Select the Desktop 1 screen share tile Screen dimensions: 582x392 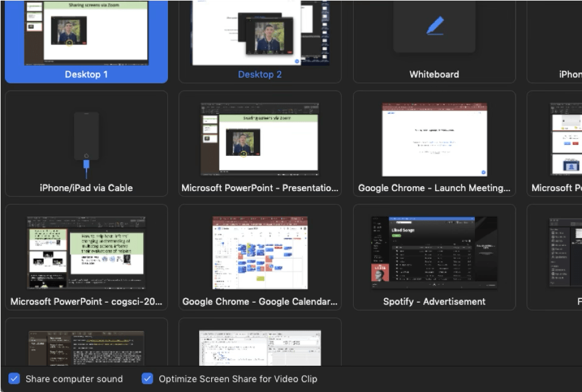86,41
